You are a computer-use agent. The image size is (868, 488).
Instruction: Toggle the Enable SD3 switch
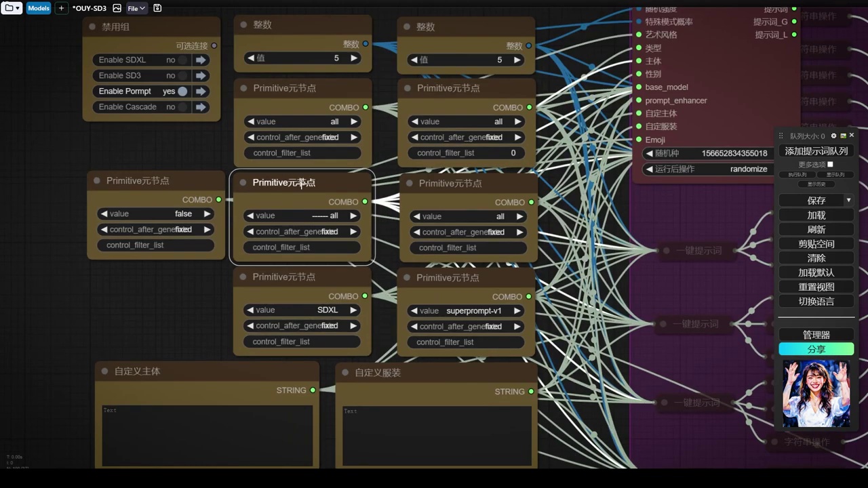pyautogui.click(x=182, y=75)
